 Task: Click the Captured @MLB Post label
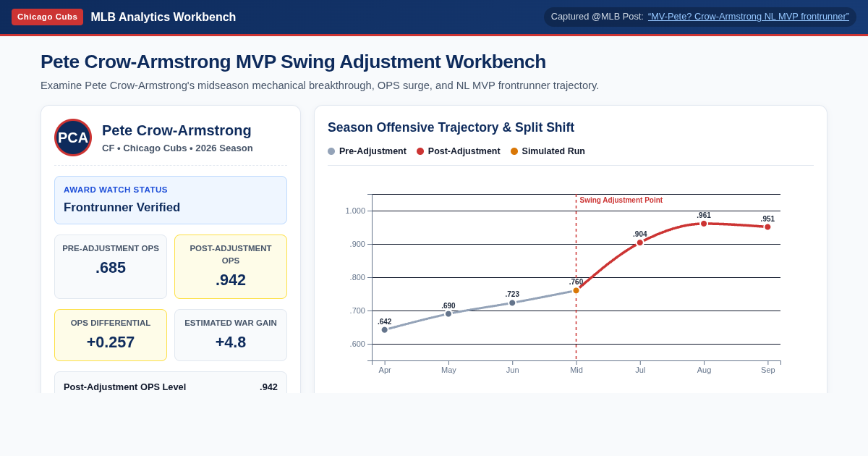click(597, 17)
